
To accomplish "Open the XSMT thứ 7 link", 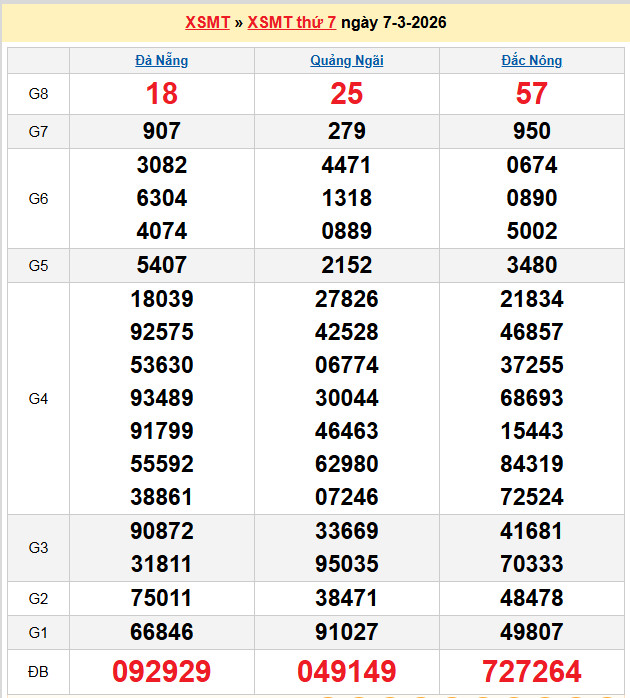I will click(x=291, y=22).
